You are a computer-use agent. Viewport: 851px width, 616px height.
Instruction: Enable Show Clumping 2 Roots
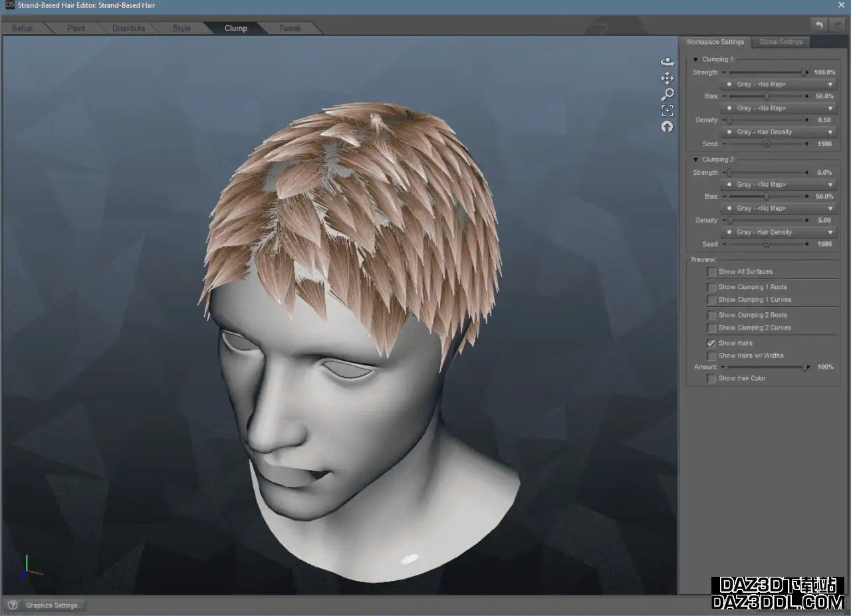point(711,315)
